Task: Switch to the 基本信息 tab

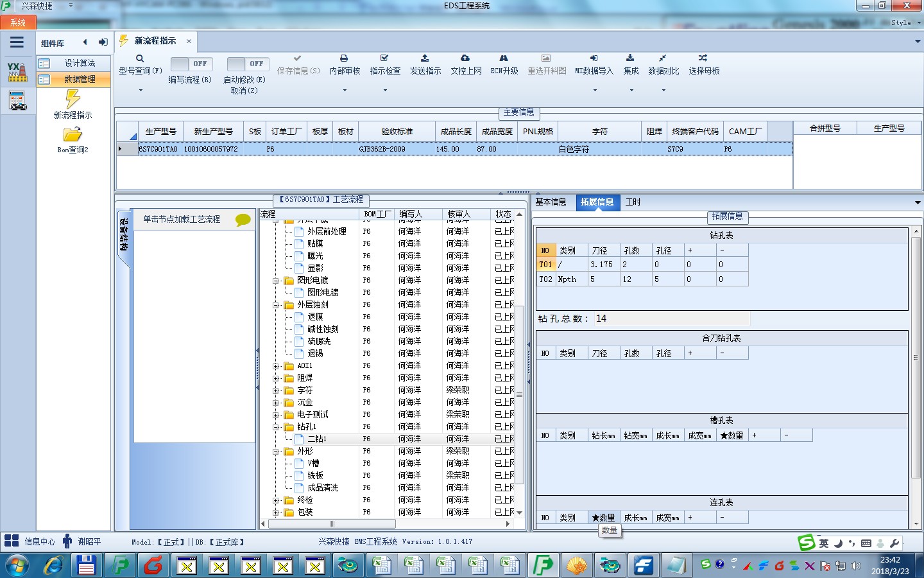Action: 551,202
